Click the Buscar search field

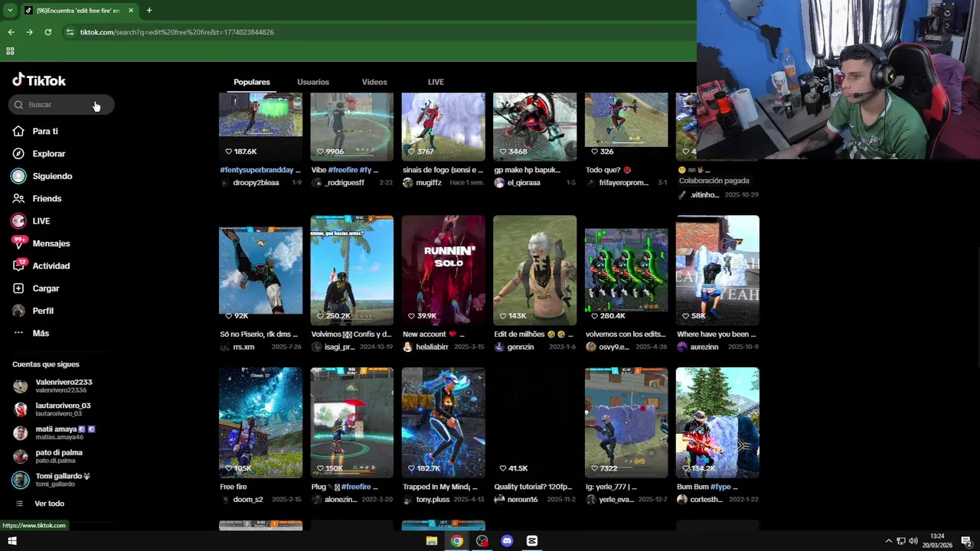coord(61,105)
